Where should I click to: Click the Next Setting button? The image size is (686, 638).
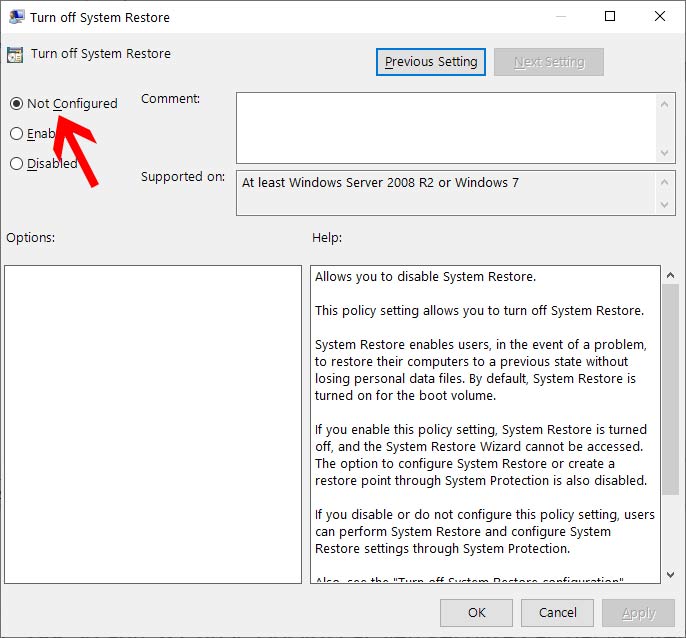point(549,62)
